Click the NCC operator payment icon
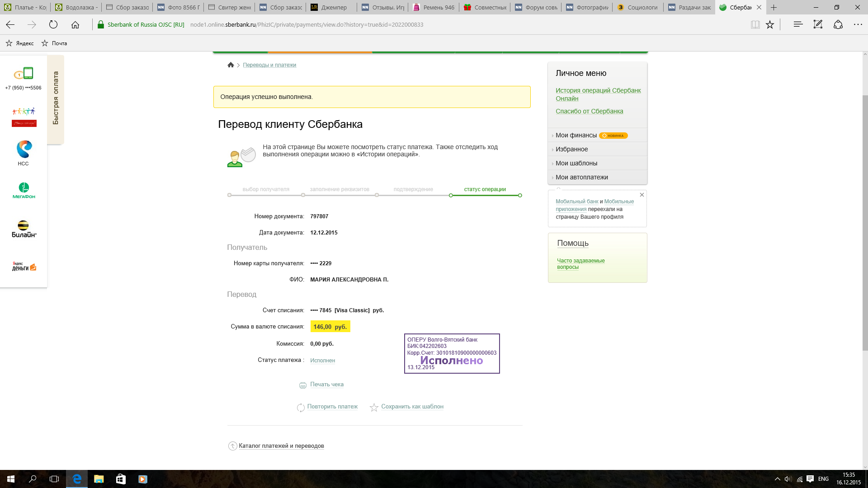 coord(24,152)
